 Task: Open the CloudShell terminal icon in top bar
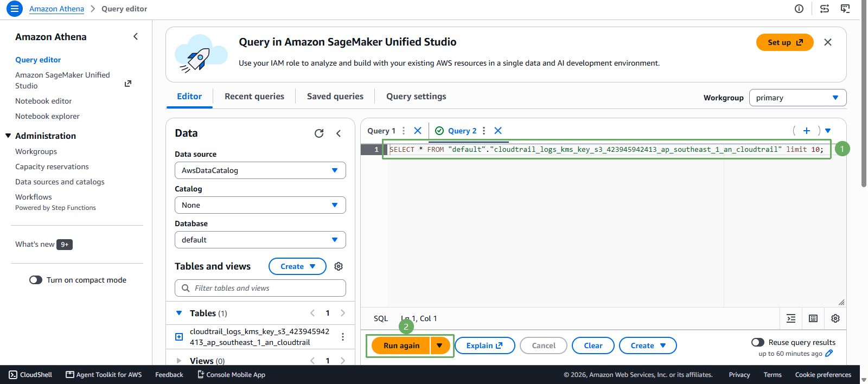coord(845,9)
